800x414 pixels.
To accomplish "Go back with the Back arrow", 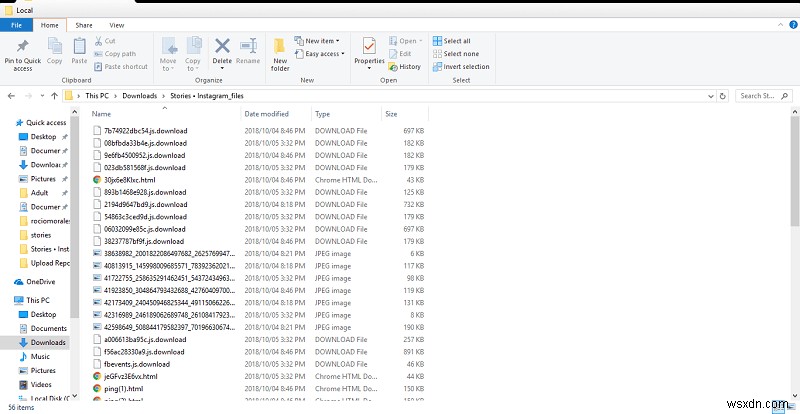I will [x=11, y=95].
